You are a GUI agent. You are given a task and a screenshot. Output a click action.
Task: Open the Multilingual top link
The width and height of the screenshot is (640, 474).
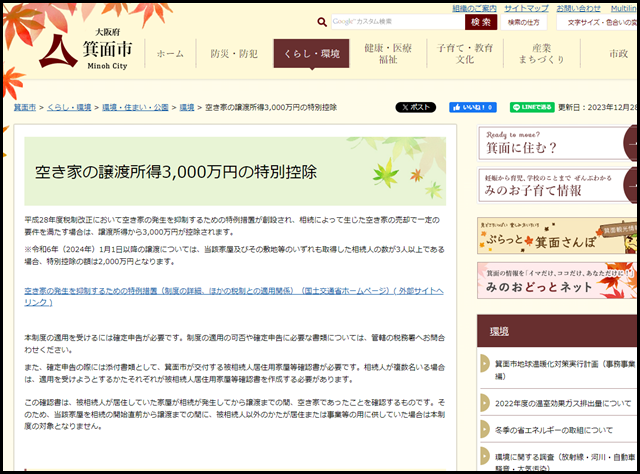624,8
